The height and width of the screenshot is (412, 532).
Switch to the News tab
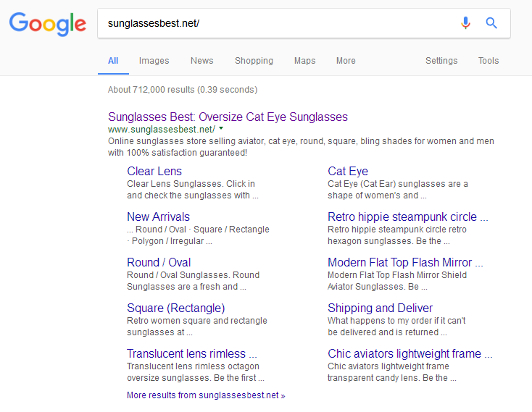pos(202,61)
